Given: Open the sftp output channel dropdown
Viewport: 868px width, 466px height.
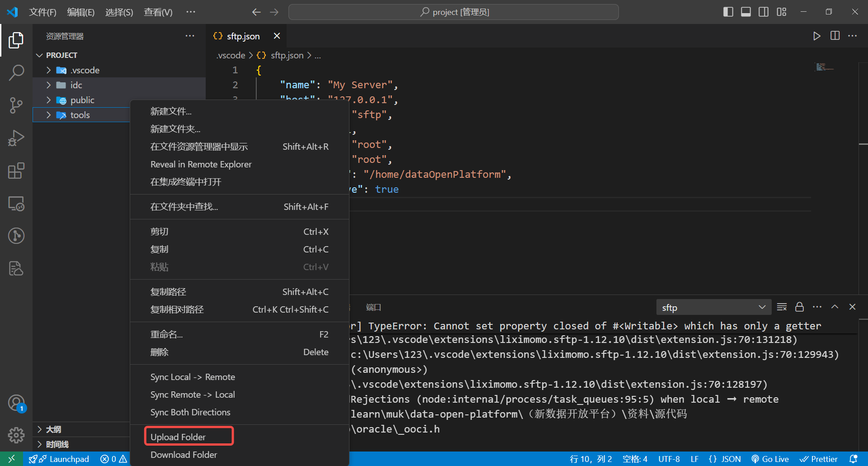Looking at the screenshot, I should tap(713, 307).
